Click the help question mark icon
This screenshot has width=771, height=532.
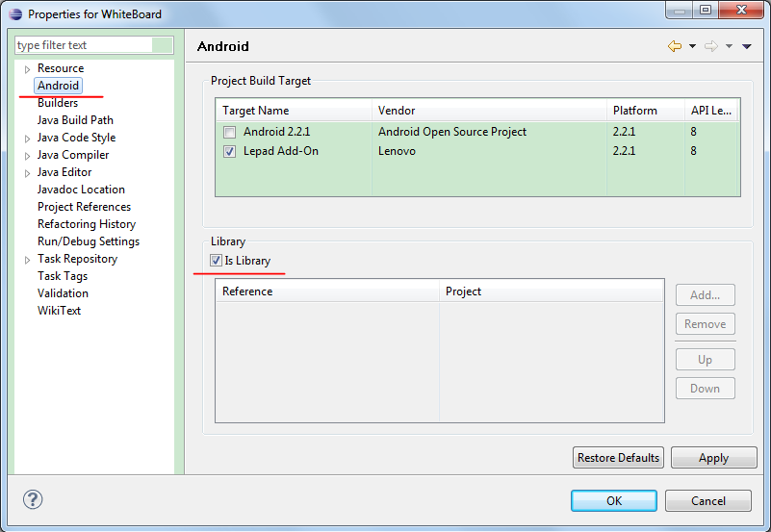pos(33,500)
